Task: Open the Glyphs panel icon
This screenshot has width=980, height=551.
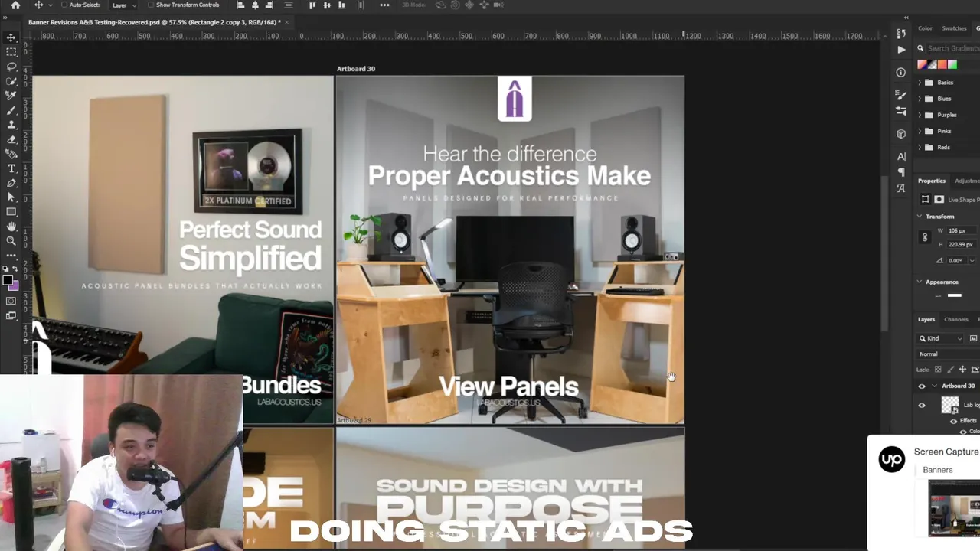Action: click(x=901, y=188)
